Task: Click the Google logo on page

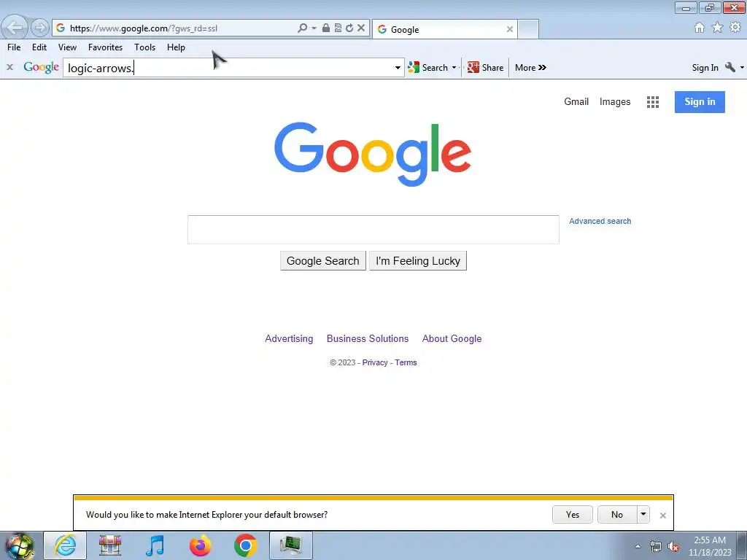Action: [373, 154]
